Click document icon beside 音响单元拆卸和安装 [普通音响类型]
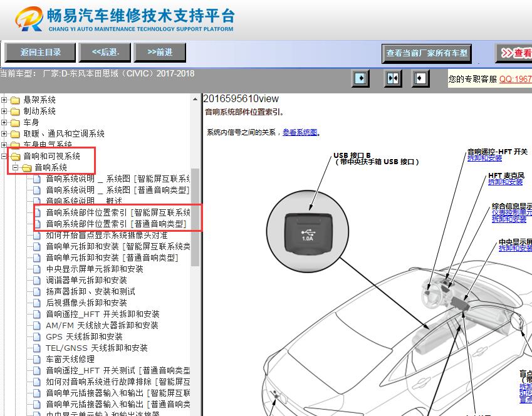The width and height of the screenshot is (532, 416). (x=37, y=258)
